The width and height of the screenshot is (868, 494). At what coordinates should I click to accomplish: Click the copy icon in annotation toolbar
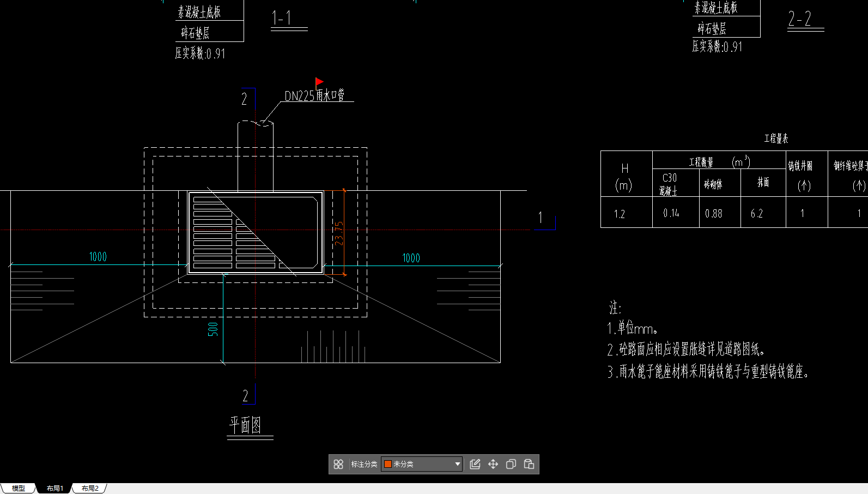511,464
